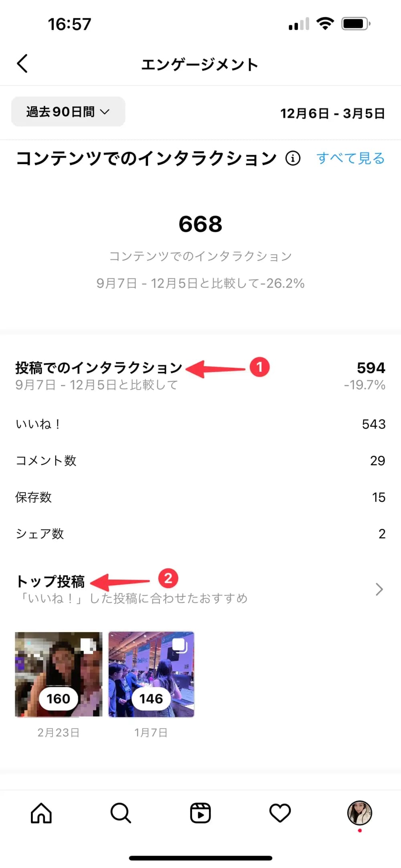Tap the すべて見る link
This screenshot has height=868, width=401.
point(350,158)
